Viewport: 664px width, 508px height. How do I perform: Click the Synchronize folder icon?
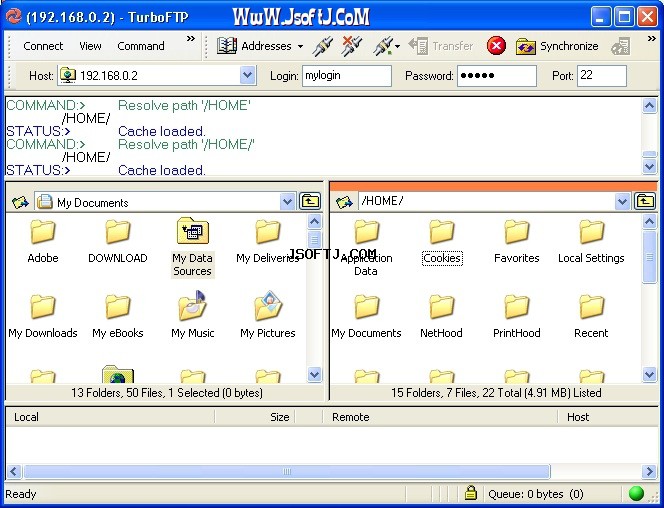click(526, 46)
